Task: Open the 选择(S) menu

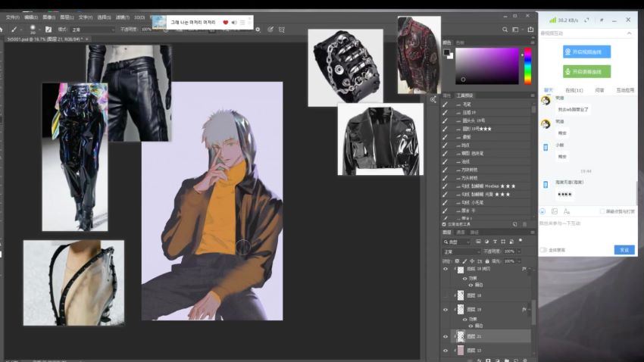Action: click(x=104, y=17)
